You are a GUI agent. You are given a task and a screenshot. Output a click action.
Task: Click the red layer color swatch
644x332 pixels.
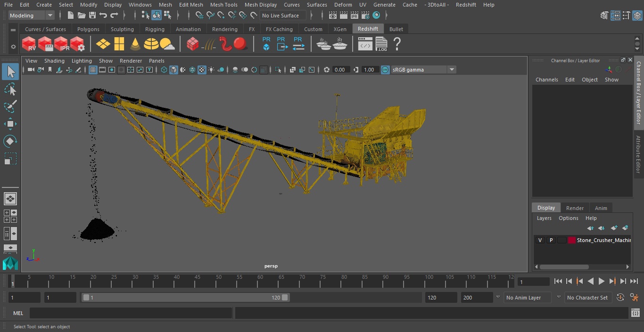click(x=572, y=240)
